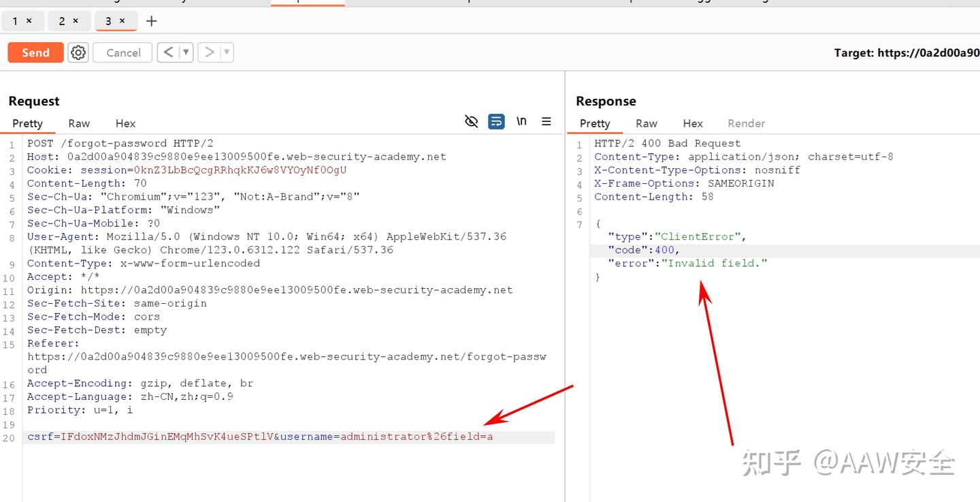This screenshot has width=980, height=502.
Task: Click the Send button
Action: click(x=35, y=52)
